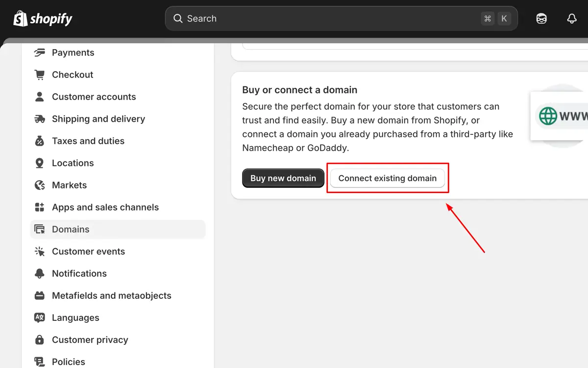
Task: Click the Shipping and delivery truck icon
Action: point(40,119)
